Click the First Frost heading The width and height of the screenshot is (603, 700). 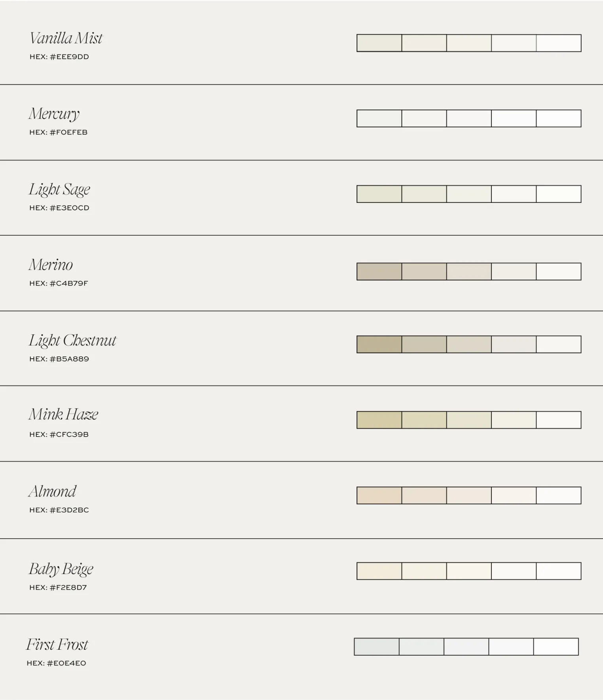[57, 645]
